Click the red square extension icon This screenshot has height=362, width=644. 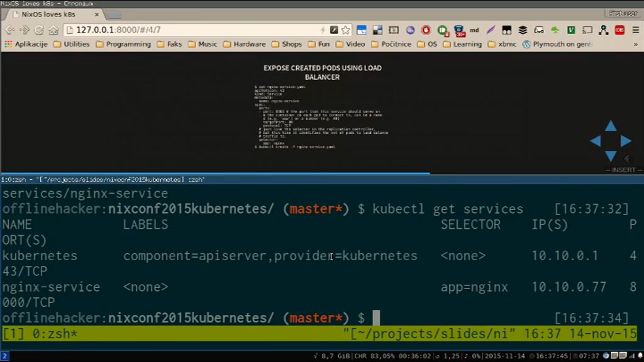[619, 30]
